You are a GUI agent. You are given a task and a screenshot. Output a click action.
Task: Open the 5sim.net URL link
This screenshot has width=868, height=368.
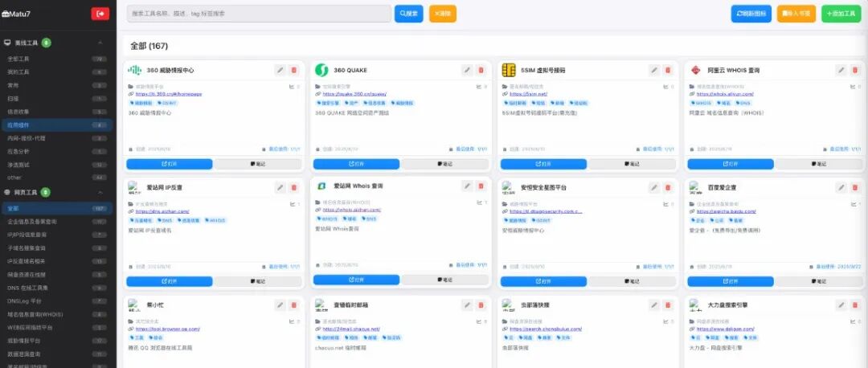tap(528, 94)
